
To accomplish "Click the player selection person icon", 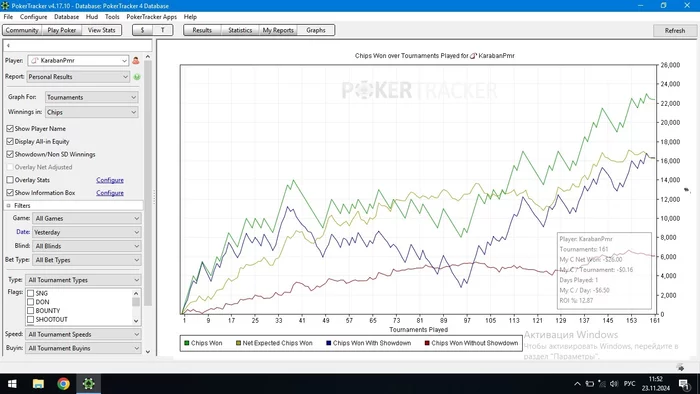I will coord(136,60).
